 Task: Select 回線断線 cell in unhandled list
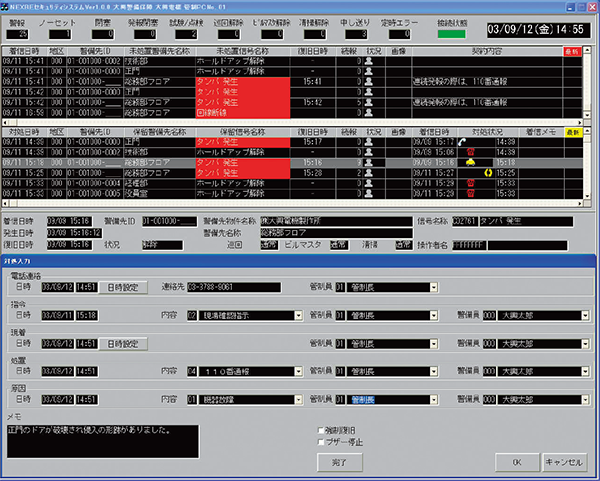tap(243, 113)
